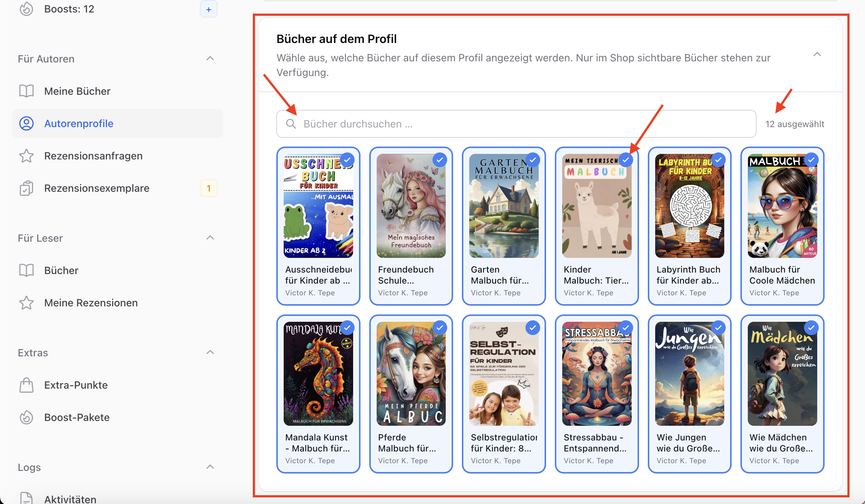Image resolution: width=865 pixels, height=504 pixels.
Task: Collapse the Bücher auf dem Profil panel
Action: coord(817,55)
